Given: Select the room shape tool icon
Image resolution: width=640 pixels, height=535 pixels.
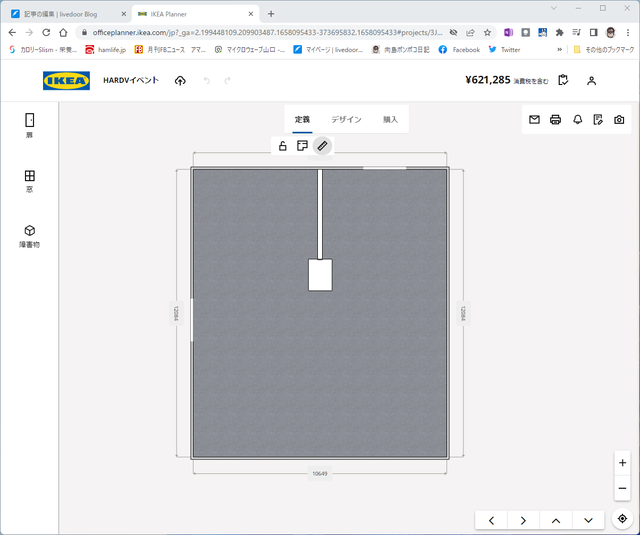Looking at the screenshot, I should pos(302,146).
